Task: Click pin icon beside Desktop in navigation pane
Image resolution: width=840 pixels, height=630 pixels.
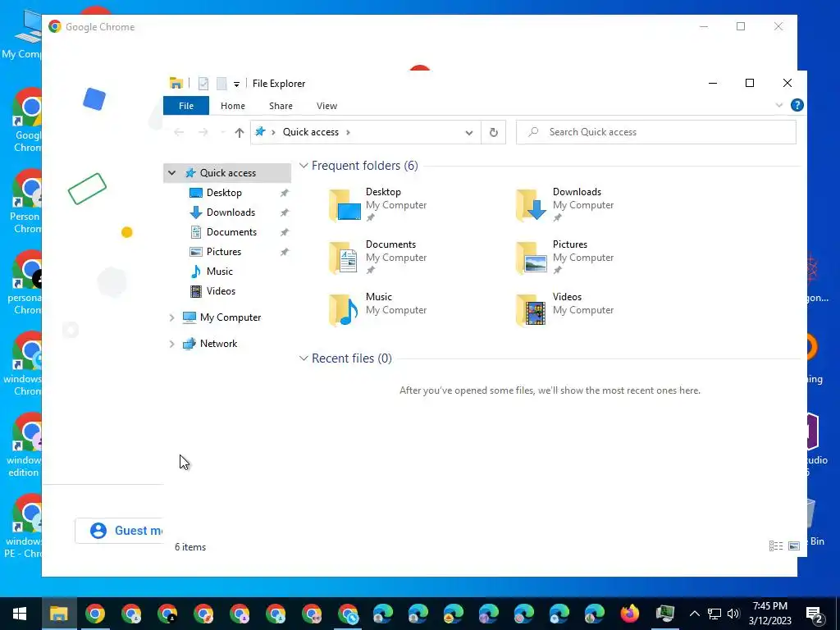Action: pyautogui.click(x=285, y=193)
